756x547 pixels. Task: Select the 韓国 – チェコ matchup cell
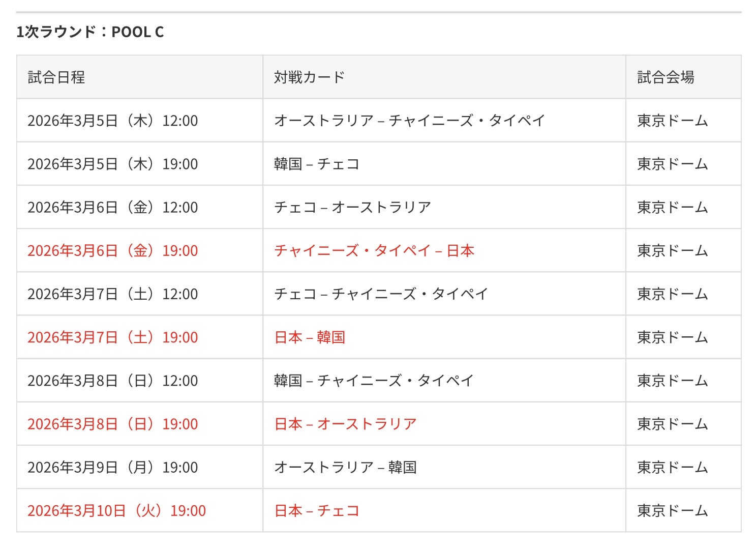tap(317, 164)
